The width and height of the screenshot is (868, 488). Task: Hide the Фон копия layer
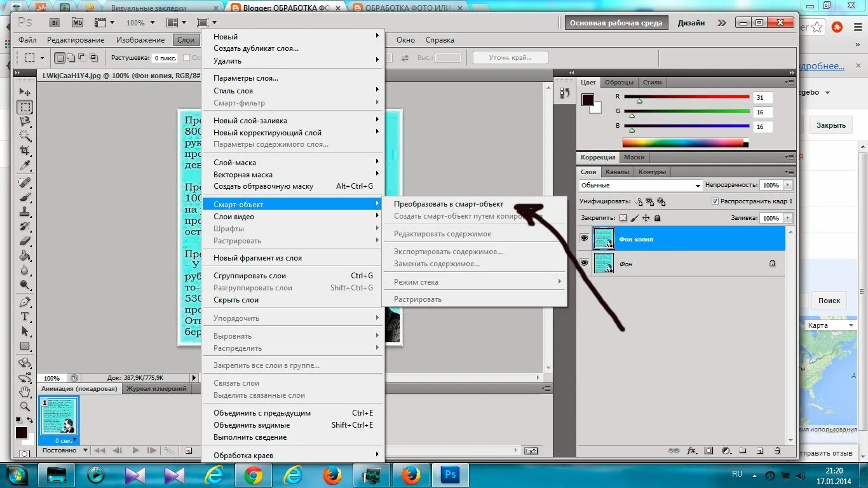pos(584,238)
